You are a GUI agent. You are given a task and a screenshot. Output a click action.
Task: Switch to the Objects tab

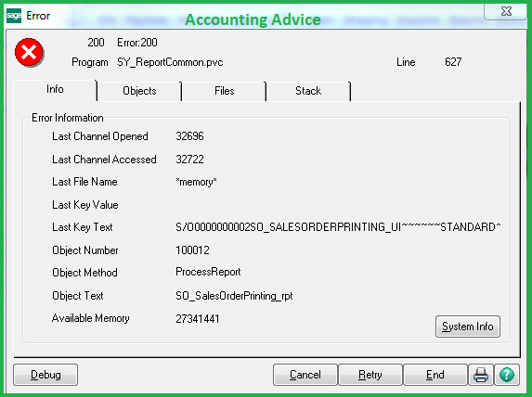(x=139, y=91)
